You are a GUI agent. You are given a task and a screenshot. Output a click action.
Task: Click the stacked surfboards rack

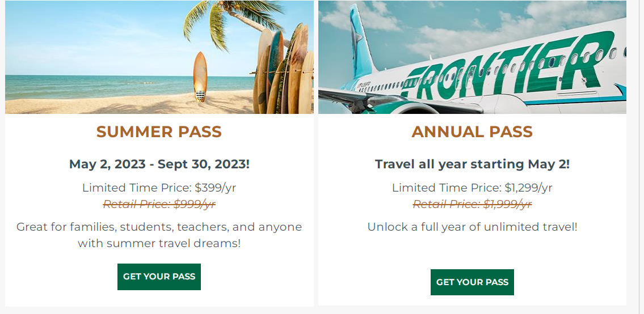[283, 70]
